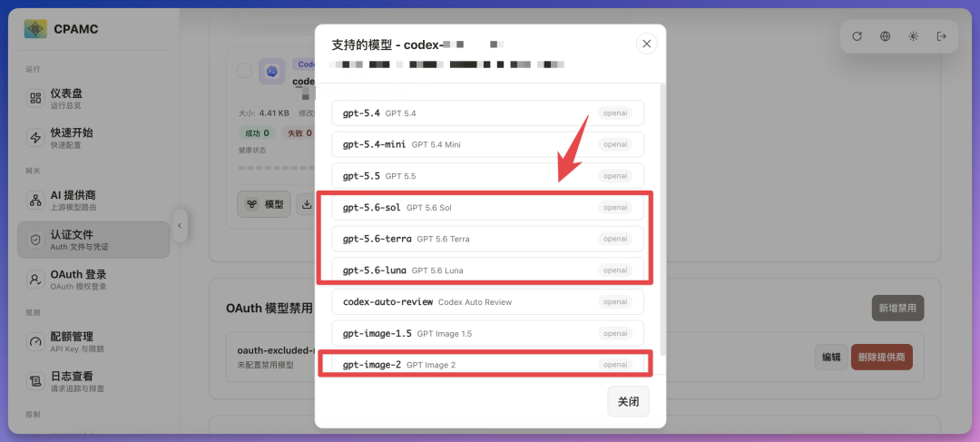Image resolution: width=980 pixels, height=442 pixels.
Task: Select the 日志查看 menu item
Action: point(93,380)
